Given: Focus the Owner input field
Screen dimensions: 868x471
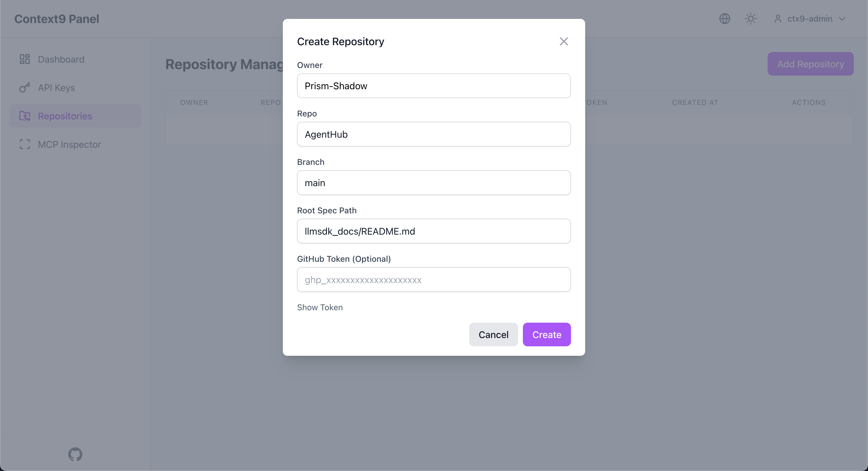Looking at the screenshot, I should click(434, 86).
